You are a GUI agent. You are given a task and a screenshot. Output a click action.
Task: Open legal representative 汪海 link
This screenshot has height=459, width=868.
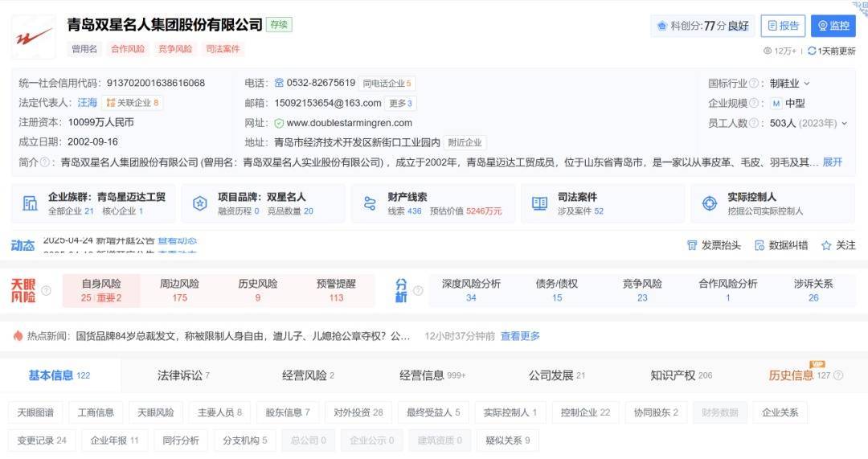[x=87, y=102]
